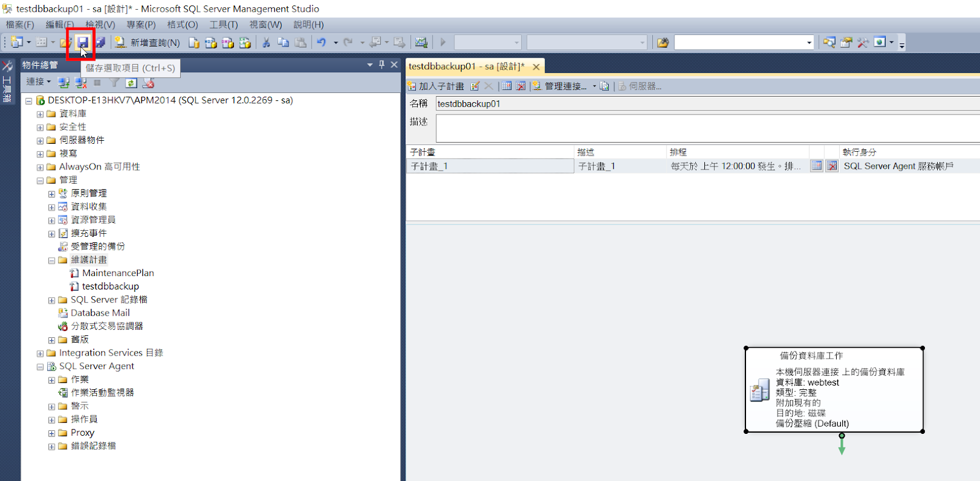Viewport: 980px width, 481px height.
Task: Open 連接 dropdown in Object Explorer
Action: pos(38,81)
